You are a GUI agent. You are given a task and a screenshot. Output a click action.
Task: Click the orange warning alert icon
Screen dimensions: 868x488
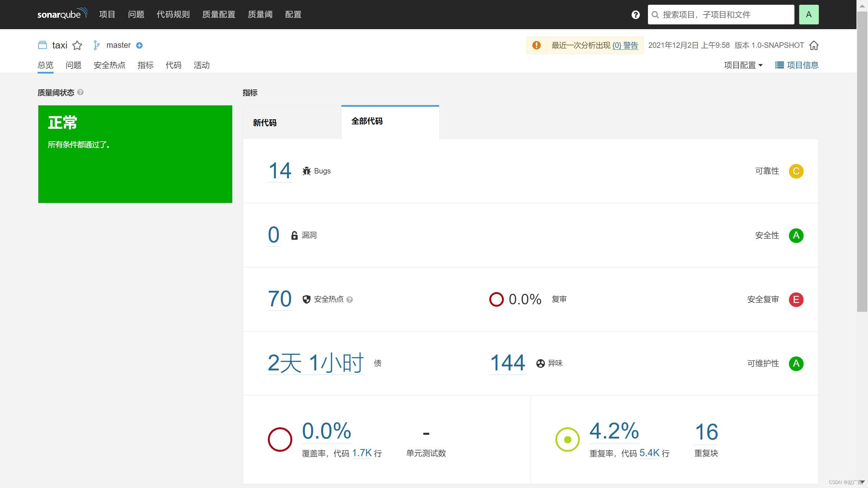click(x=536, y=45)
